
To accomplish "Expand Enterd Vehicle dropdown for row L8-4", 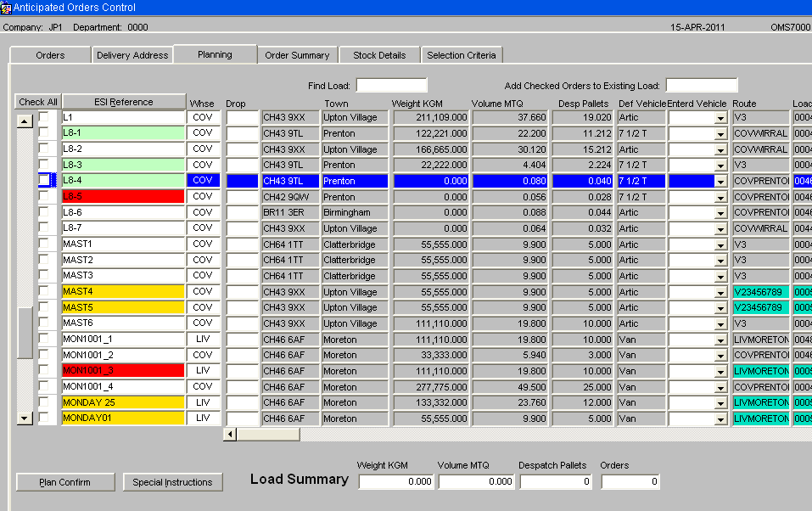I will click(720, 182).
